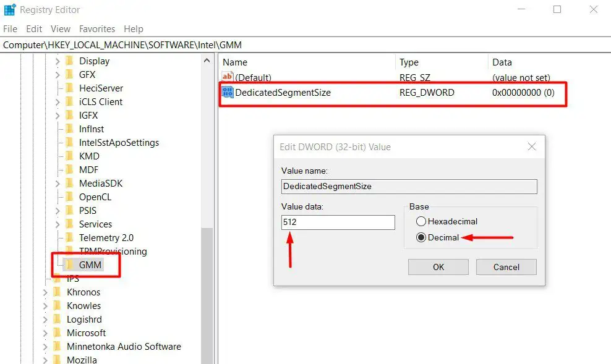Close the Edit DWORD dialog with X
611x364 pixels.
tap(531, 146)
